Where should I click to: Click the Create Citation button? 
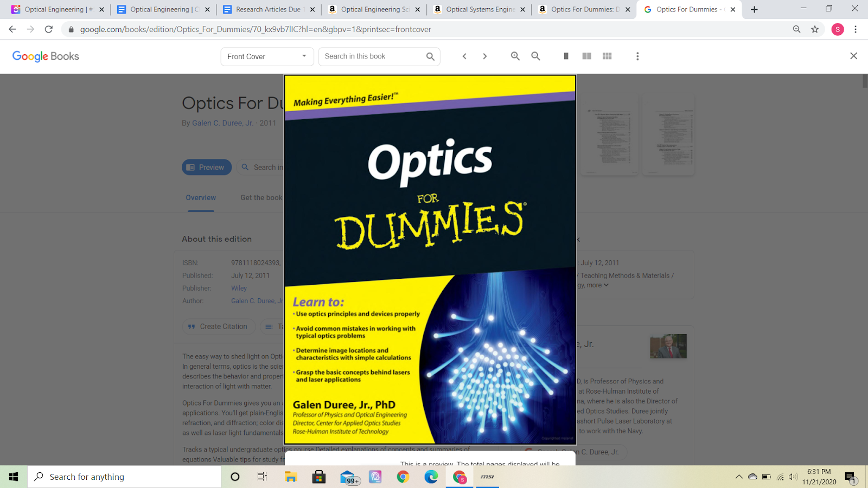(219, 326)
